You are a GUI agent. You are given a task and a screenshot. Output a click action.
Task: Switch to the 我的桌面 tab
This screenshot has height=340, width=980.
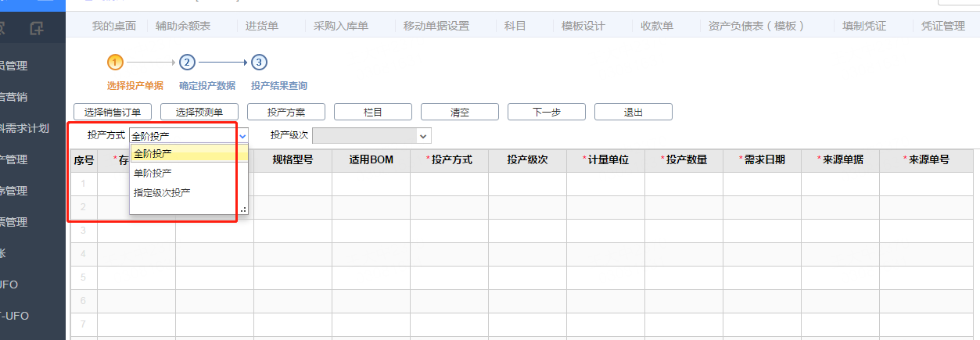114,26
